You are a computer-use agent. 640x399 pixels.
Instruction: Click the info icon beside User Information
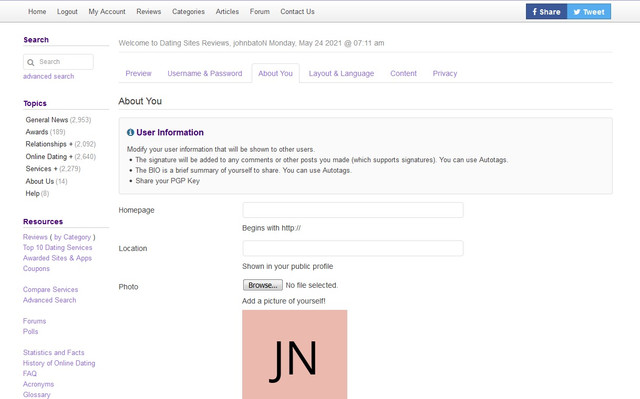pos(130,132)
